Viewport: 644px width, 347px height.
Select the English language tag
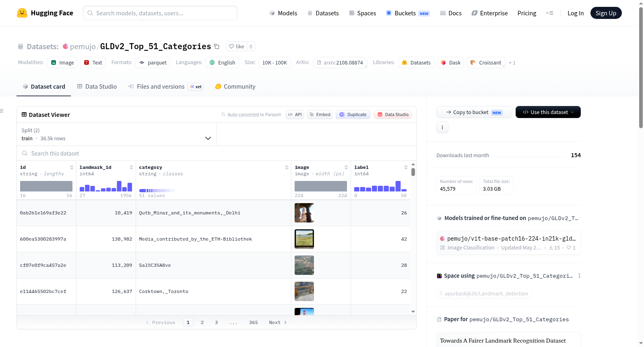[x=223, y=62]
